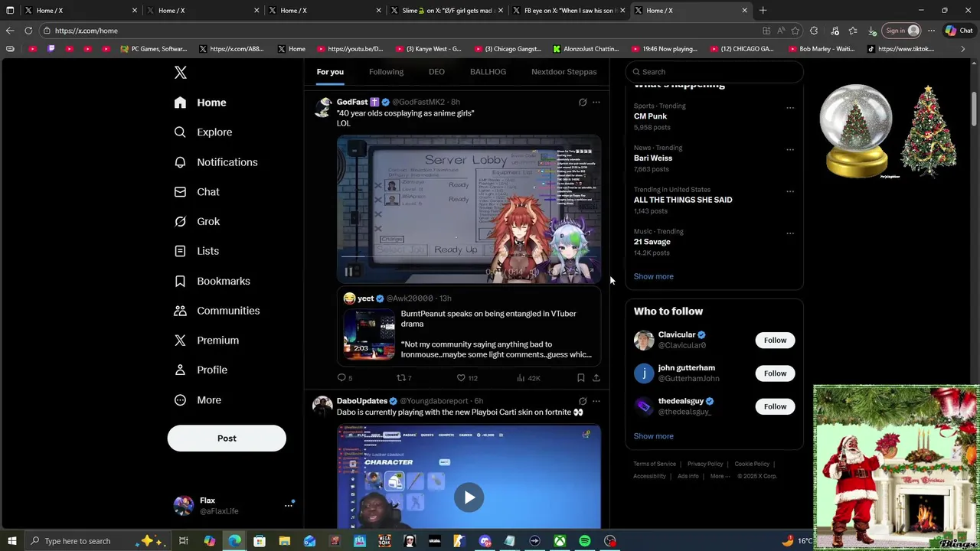Open a new browser tab
Screen dimensions: 980x551
tap(763, 11)
